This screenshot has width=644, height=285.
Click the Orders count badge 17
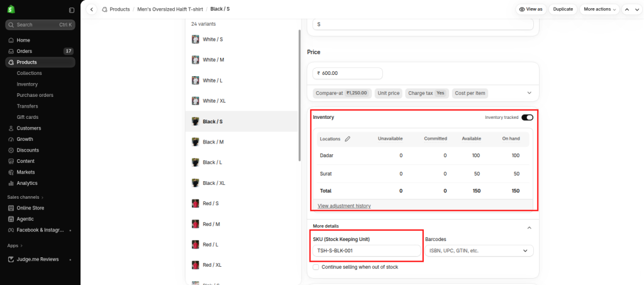pyautogui.click(x=68, y=52)
